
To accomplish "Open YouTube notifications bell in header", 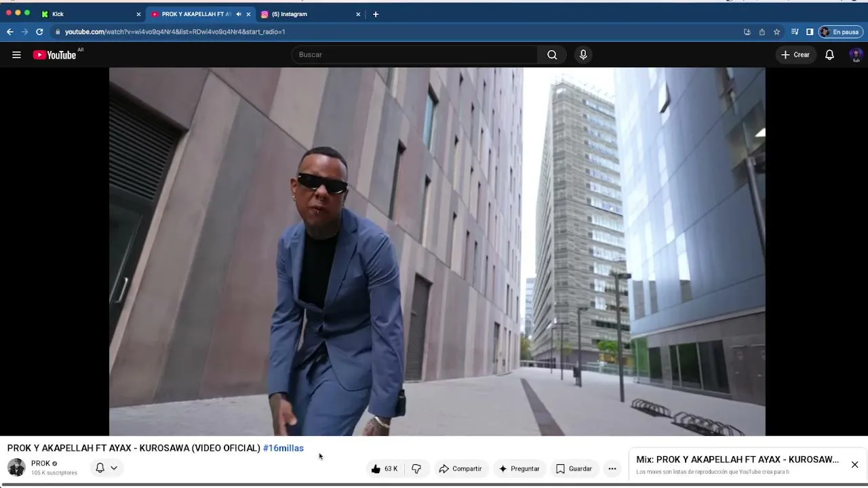I will pos(829,55).
